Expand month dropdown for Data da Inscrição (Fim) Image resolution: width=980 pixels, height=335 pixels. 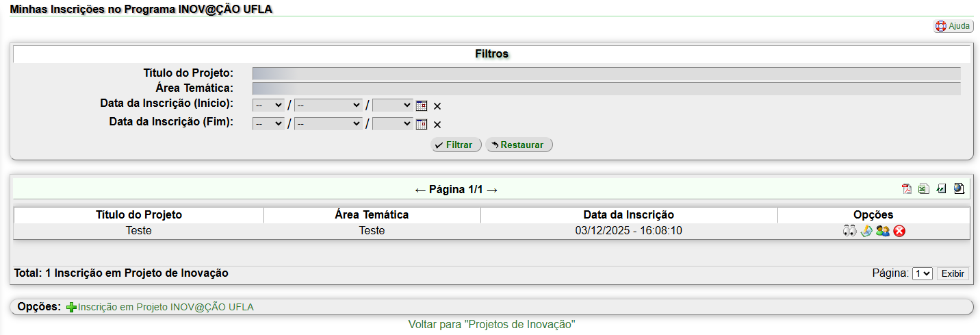328,124
